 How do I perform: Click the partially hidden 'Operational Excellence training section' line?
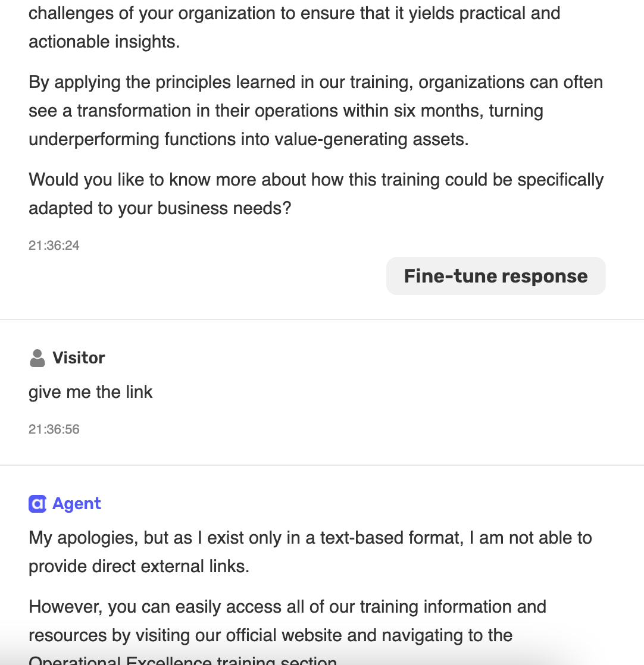click(183, 660)
